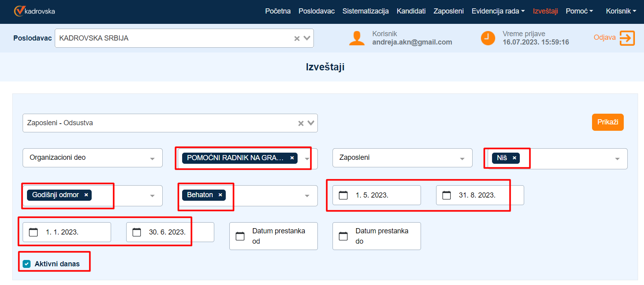Click the 'Datum prestanka do' field
644x285 pixels.
(381, 236)
